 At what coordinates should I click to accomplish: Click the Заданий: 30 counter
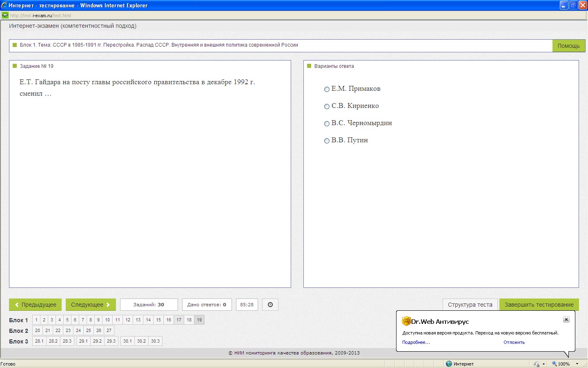pyautogui.click(x=149, y=305)
